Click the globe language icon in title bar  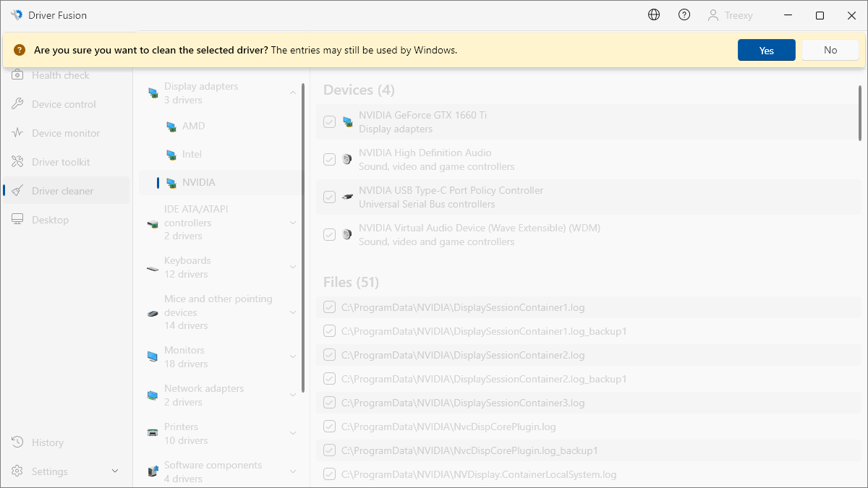point(654,14)
